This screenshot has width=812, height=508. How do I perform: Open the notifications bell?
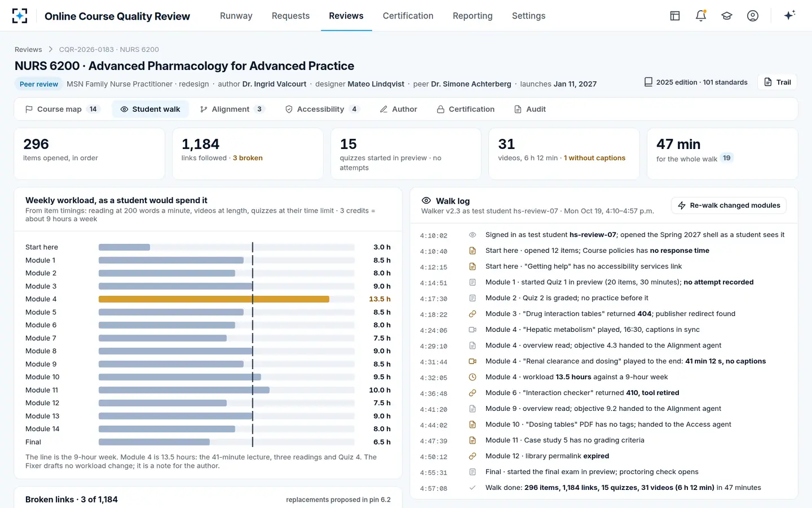click(x=701, y=16)
